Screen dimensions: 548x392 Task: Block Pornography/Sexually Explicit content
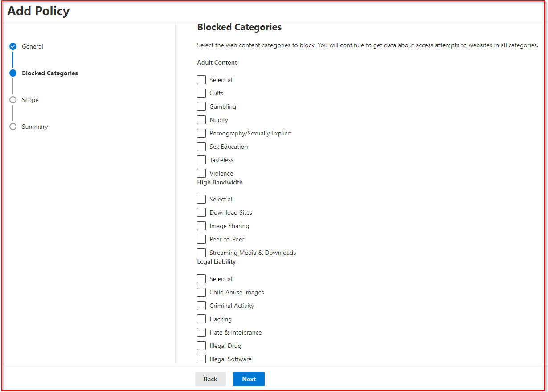point(201,133)
